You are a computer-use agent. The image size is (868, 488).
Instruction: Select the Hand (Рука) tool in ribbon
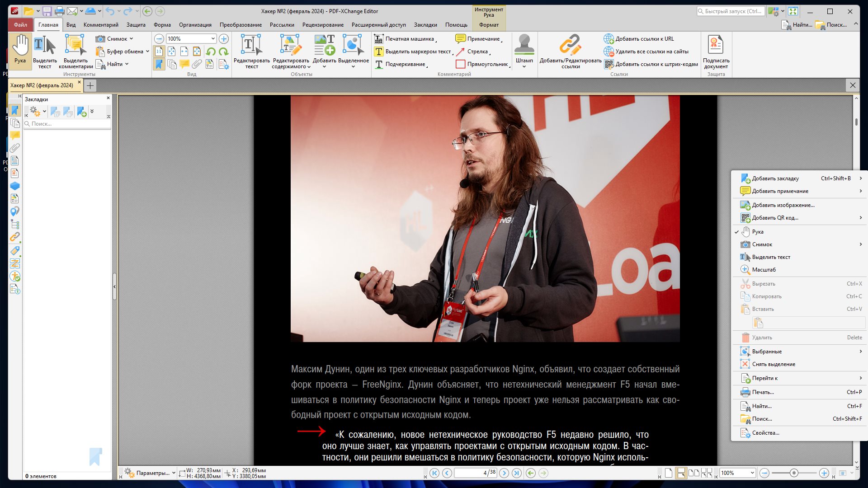[x=20, y=51]
